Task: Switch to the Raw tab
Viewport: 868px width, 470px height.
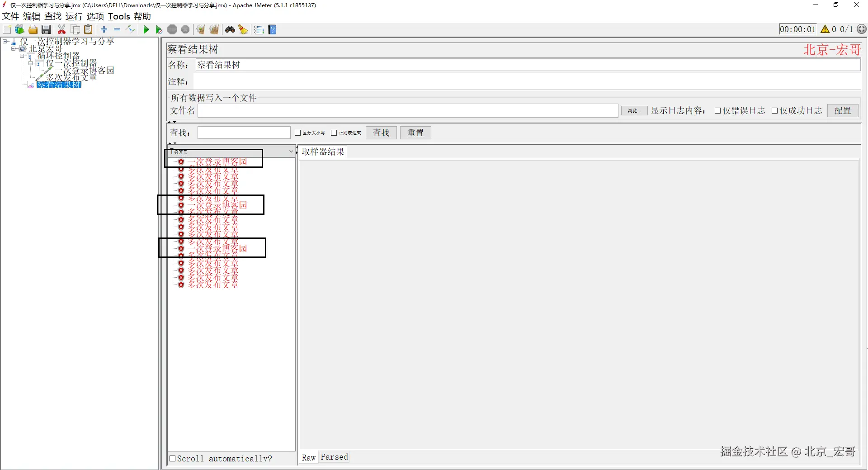Action: 309,458
